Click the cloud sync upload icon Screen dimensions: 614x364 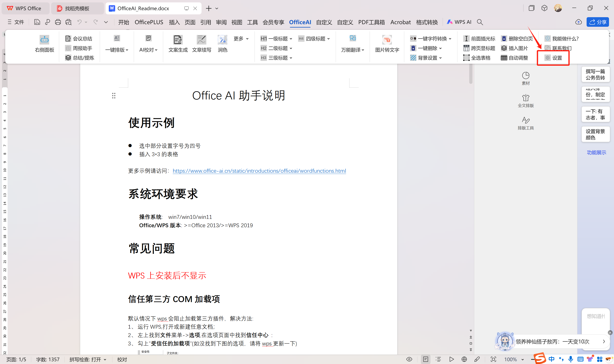(578, 22)
